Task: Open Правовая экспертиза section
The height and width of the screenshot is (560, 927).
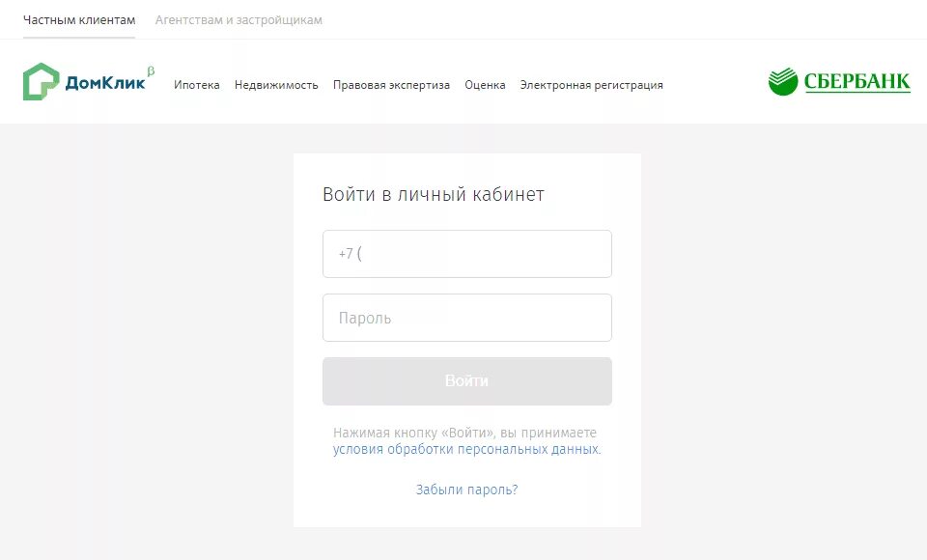Action: click(x=391, y=85)
